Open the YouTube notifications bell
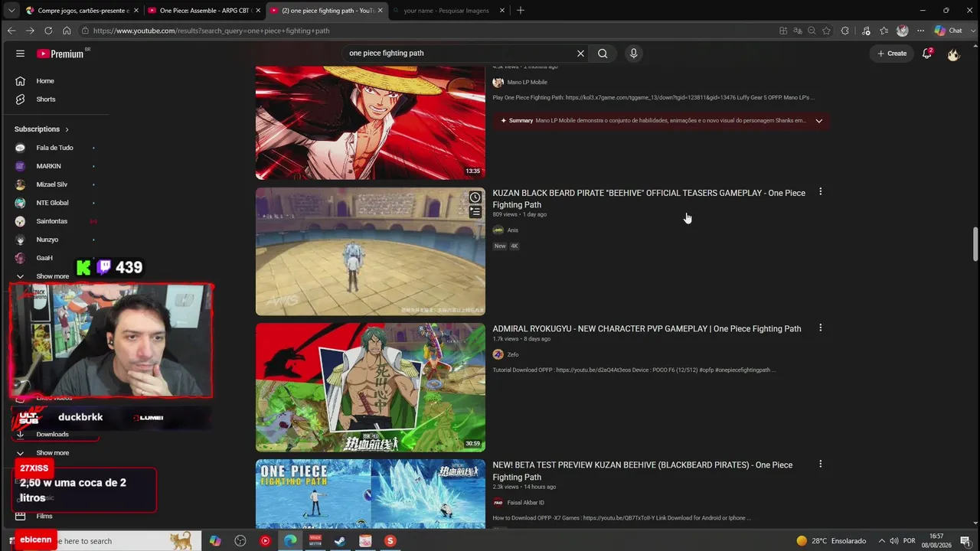Image resolution: width=980 pixels, height=551 pixels. (x=926, y=54)
